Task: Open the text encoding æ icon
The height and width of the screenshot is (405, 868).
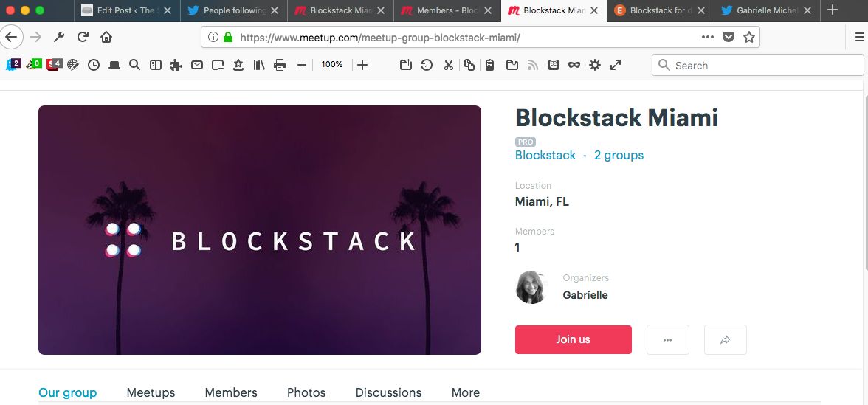Action: pos(553,65)
